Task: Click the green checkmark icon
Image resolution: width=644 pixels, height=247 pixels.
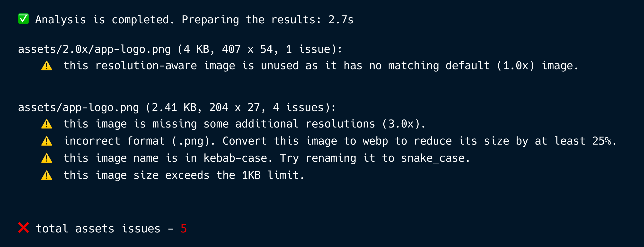Action: click(24, 19)
